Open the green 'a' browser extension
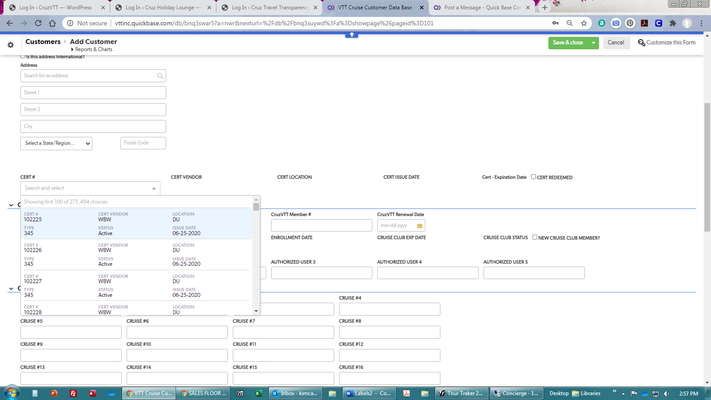 click(601, 23)
